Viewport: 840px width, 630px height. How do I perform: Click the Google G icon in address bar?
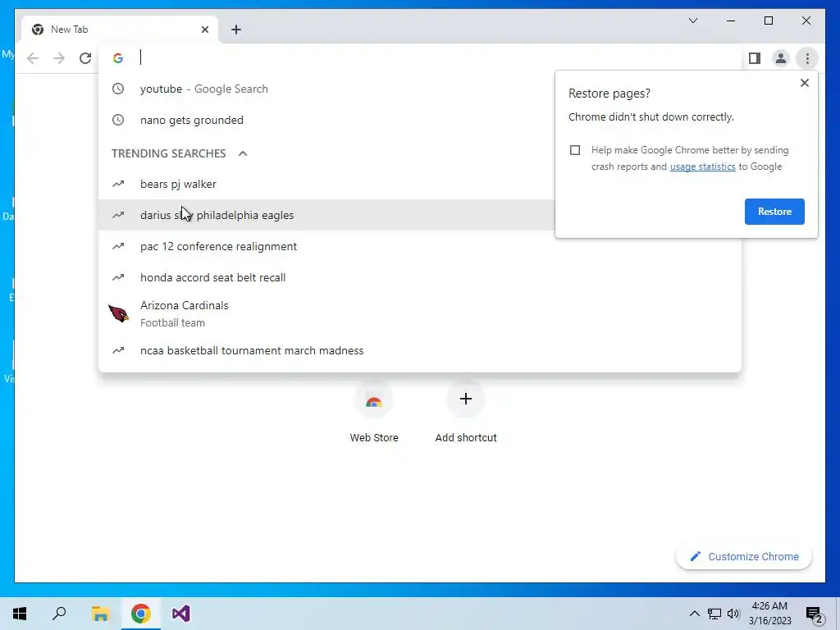[118, 58]
